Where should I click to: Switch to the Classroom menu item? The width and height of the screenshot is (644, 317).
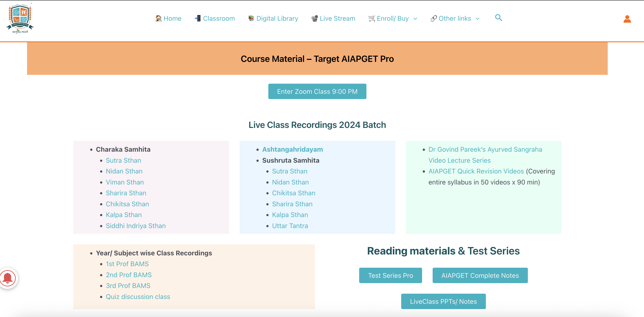(219, 18)
